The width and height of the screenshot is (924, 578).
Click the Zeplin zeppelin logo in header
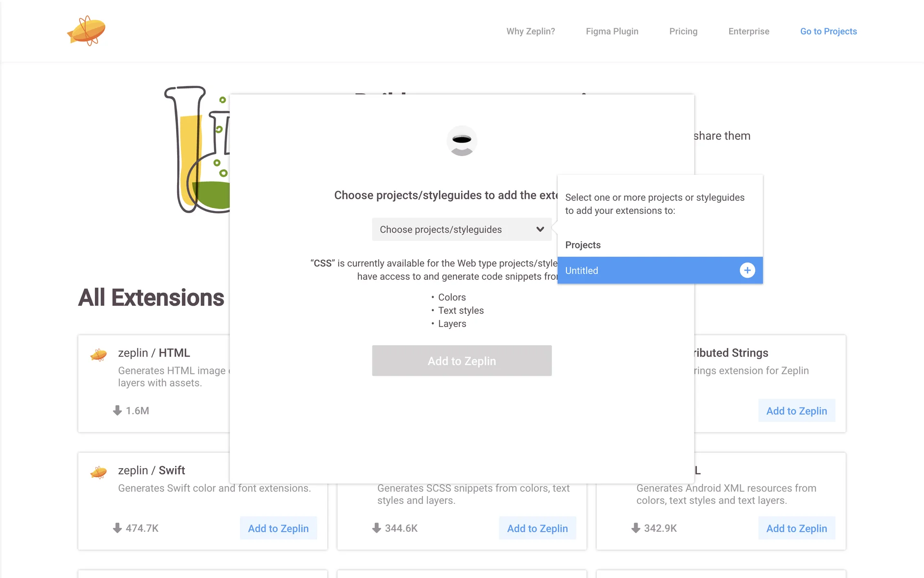coord(87,31)
